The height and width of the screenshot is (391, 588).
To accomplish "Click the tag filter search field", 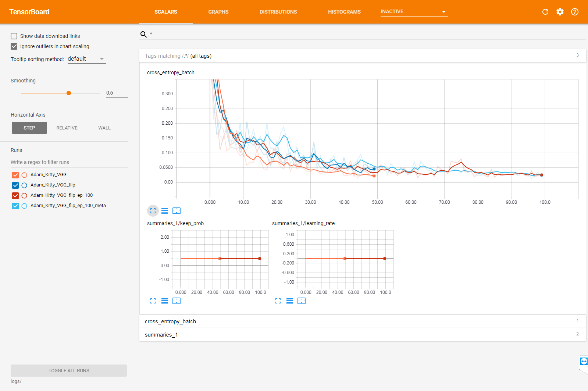I will pos(366,34).
